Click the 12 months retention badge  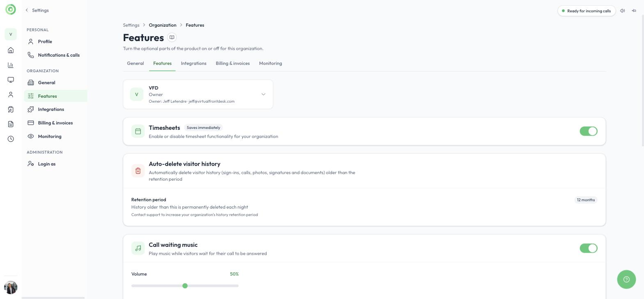pyautogui.click(x=586, y=200)
